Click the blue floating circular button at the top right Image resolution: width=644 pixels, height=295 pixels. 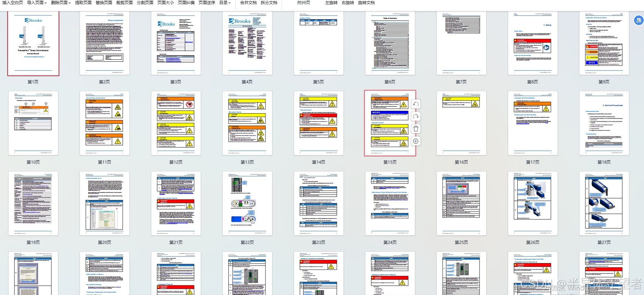[x=639, y=20]
